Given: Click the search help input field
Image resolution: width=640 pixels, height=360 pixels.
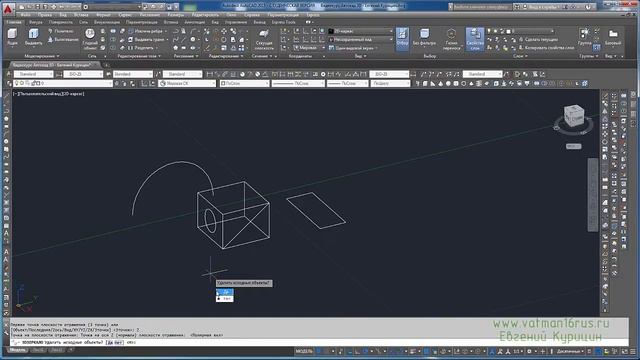Looking at the screenshot, I should (x=482, y=7).
